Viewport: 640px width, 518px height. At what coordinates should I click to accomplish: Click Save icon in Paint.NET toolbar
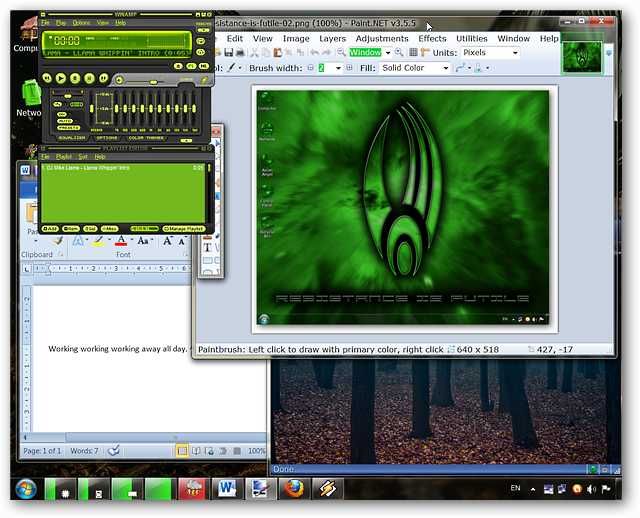click(229, 52)
